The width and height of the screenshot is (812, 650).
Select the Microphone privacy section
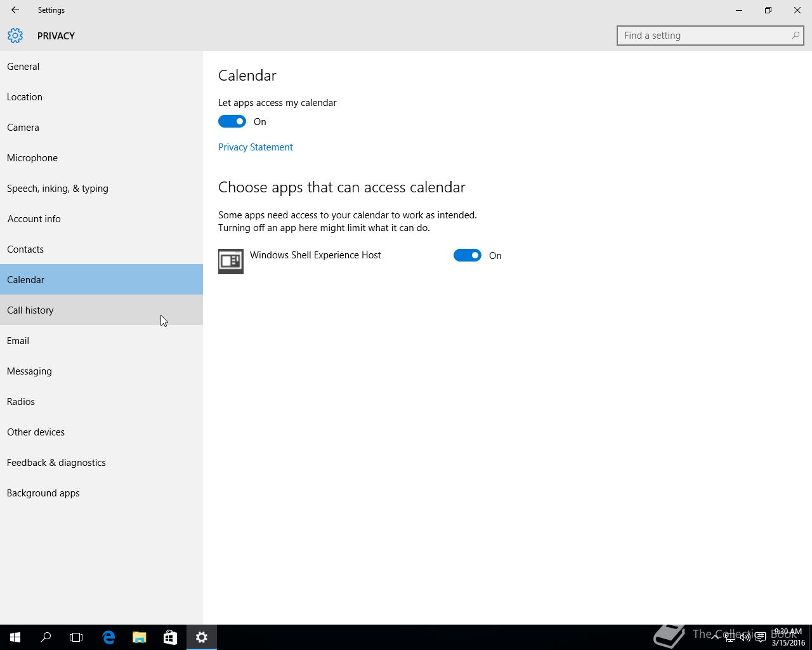[101, 157]
